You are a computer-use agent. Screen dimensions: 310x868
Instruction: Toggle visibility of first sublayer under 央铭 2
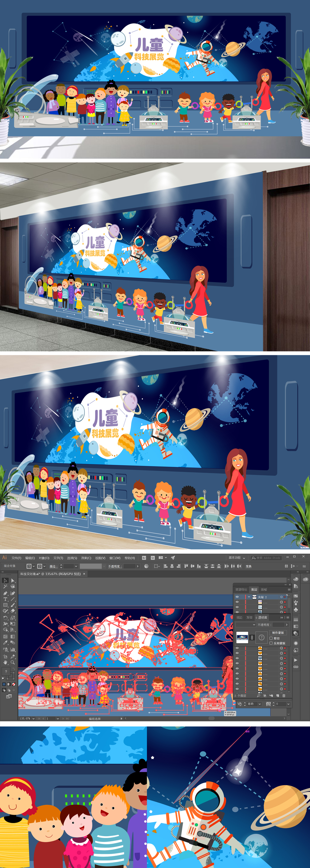(x=237, y=602)
